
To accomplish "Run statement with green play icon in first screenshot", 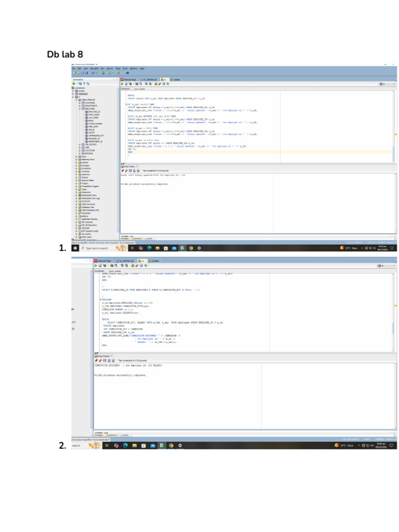I will tap(123, 84).
